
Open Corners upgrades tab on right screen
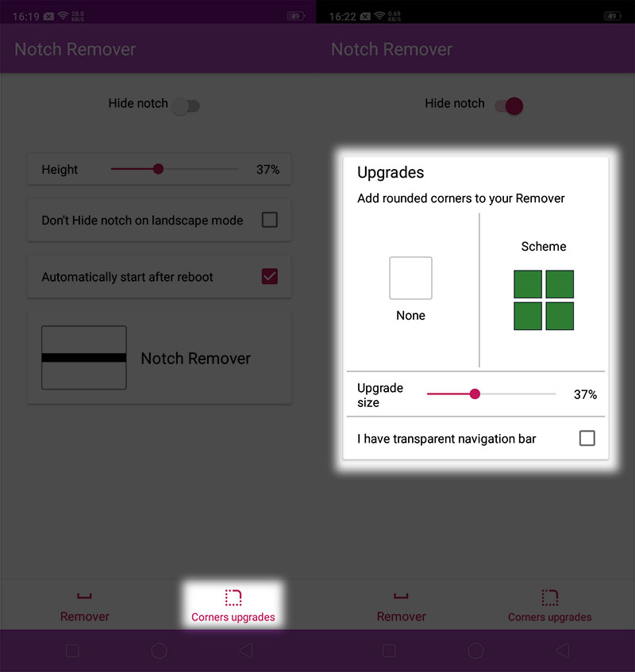click(x=550, y=605)
